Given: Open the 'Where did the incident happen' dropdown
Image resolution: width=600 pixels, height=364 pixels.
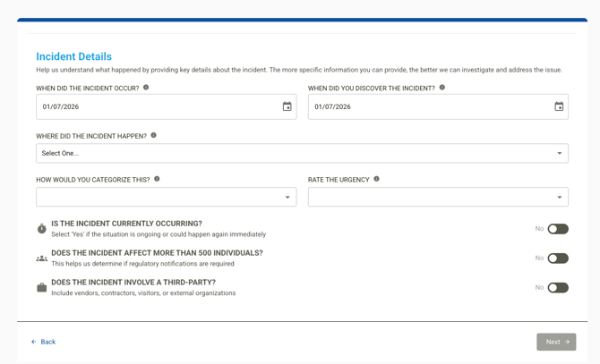Looking at the screenshot, I should click(x=302, y=153).
